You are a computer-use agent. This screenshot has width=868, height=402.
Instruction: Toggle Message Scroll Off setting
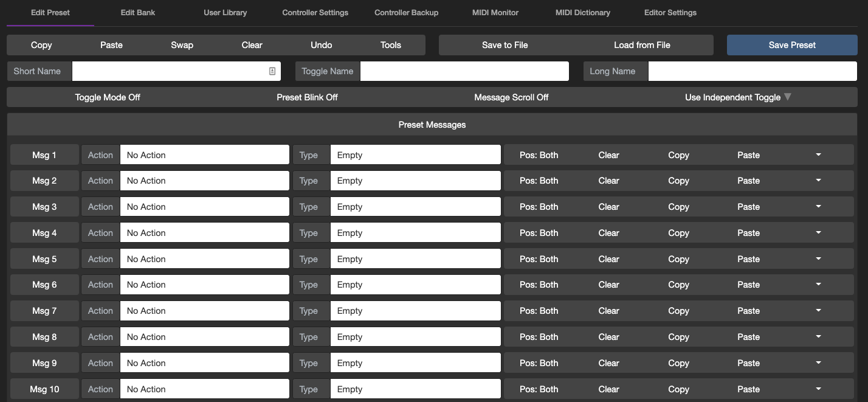point(511,97)
